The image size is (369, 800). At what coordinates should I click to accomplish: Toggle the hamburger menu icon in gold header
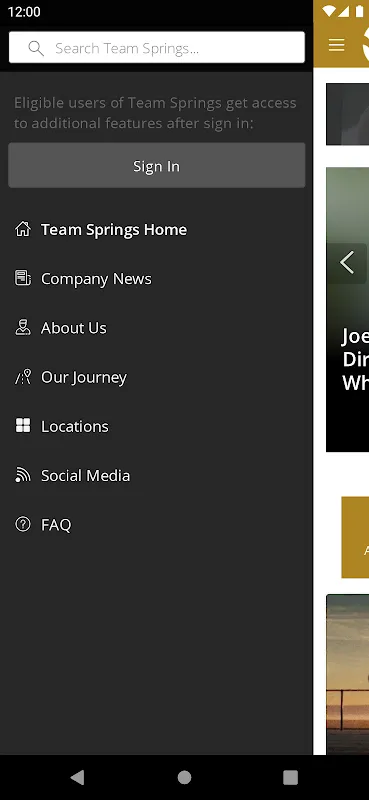336,45
